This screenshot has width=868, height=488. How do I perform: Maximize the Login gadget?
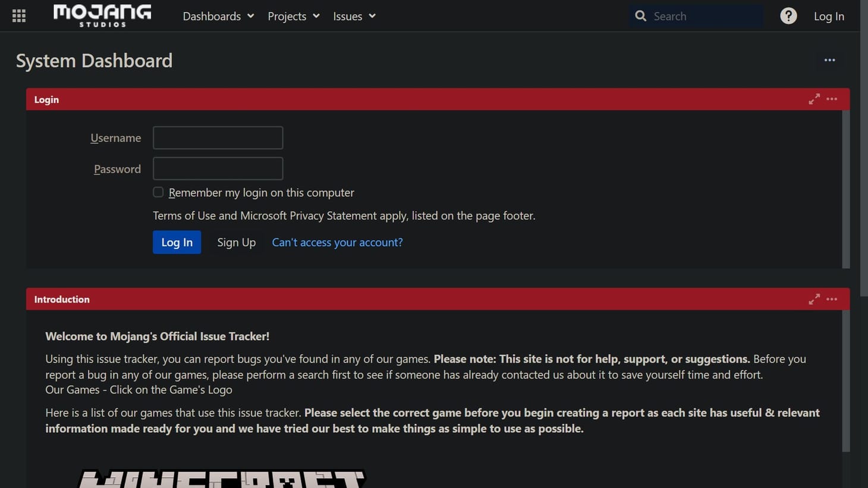click(814, 99)
